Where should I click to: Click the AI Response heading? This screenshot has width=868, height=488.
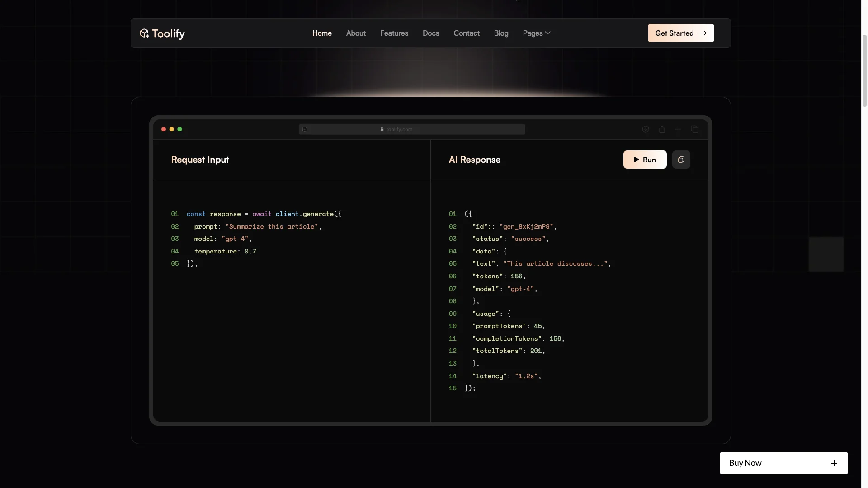pos(474,160)
